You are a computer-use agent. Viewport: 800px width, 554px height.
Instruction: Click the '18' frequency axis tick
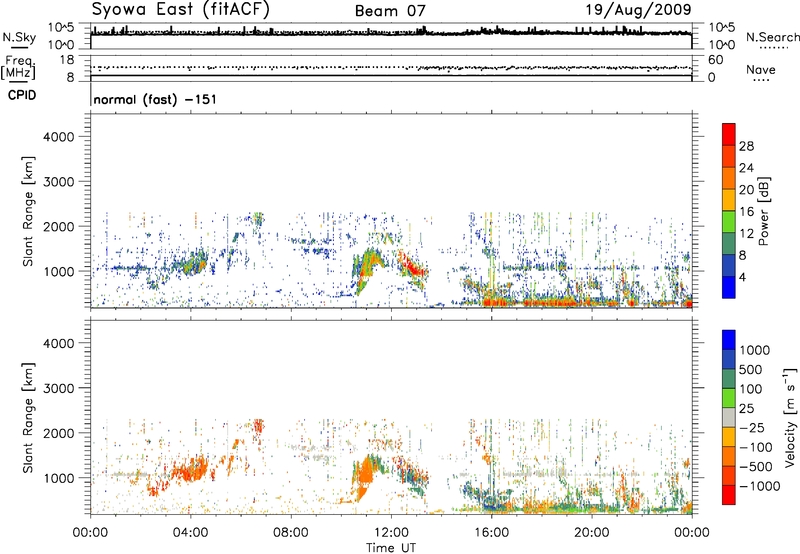66,60
